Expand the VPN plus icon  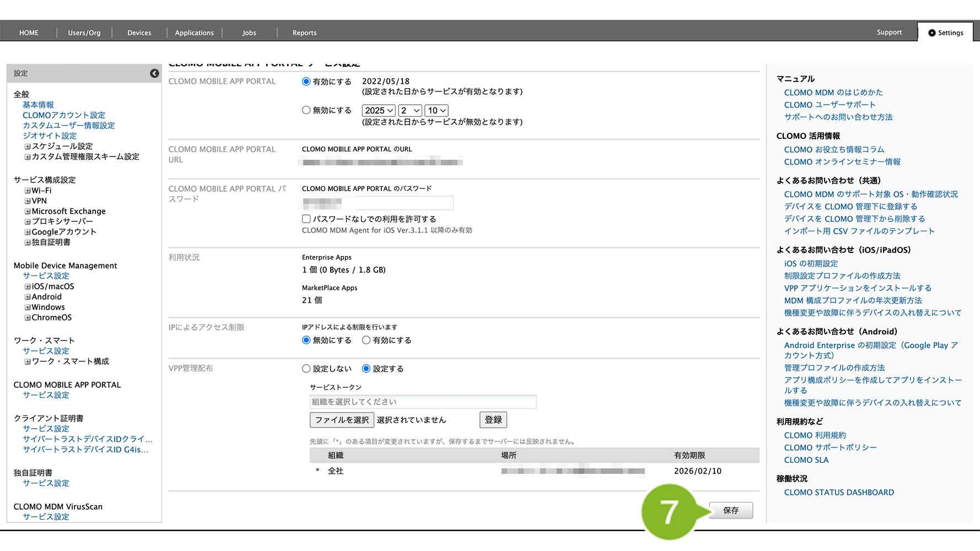[x=27, y=201]
